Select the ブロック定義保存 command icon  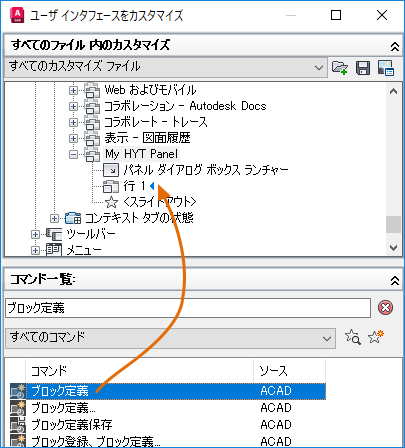coord(17,425)
